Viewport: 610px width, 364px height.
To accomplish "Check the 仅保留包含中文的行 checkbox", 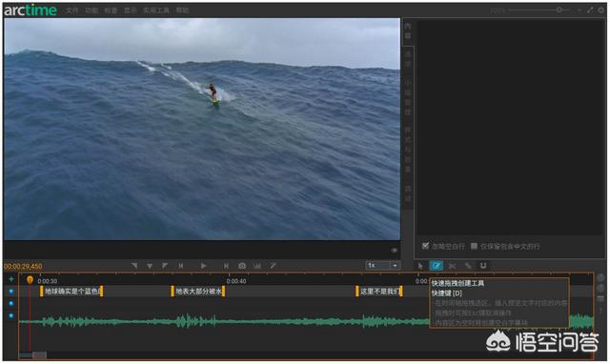I will tap(474, 246).
